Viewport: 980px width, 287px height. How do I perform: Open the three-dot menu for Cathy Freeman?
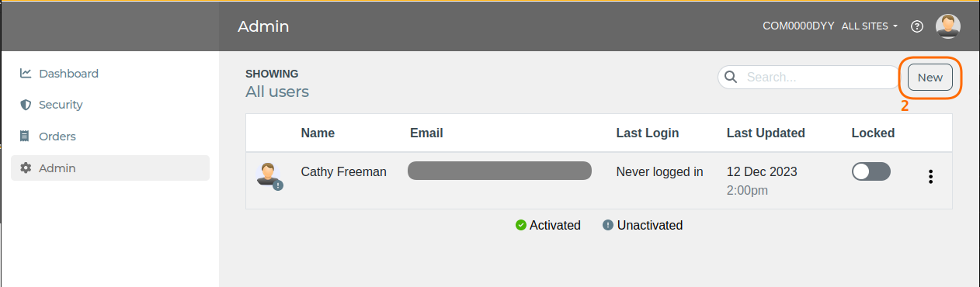930,177
